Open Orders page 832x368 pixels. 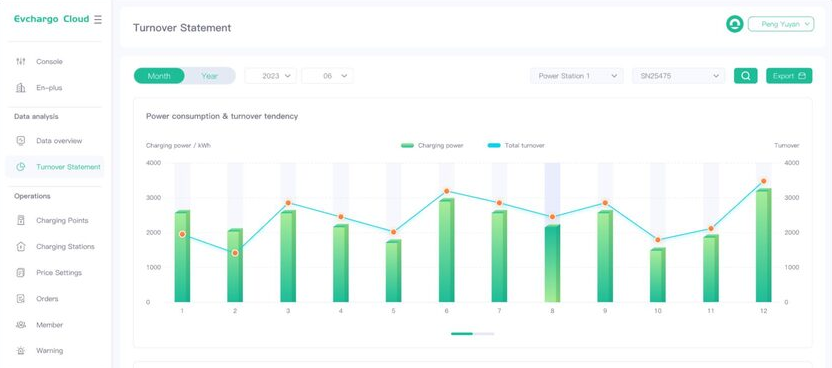click(x=47, y=299)
